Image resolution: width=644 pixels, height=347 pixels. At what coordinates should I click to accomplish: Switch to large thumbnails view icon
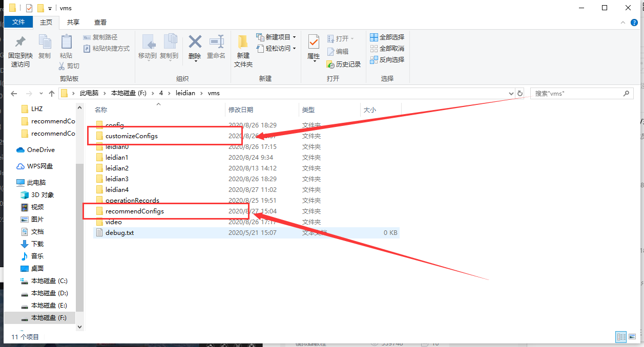[633, 337]
